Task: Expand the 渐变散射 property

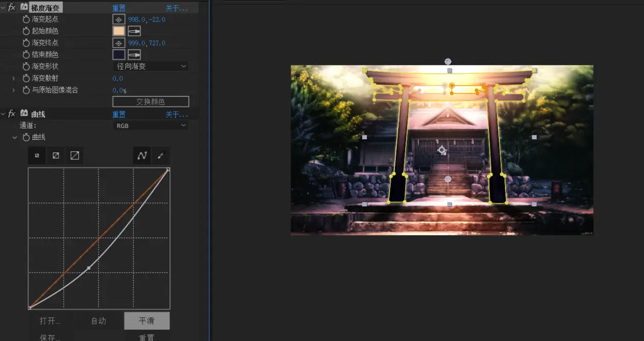Action: pos(14,78)
